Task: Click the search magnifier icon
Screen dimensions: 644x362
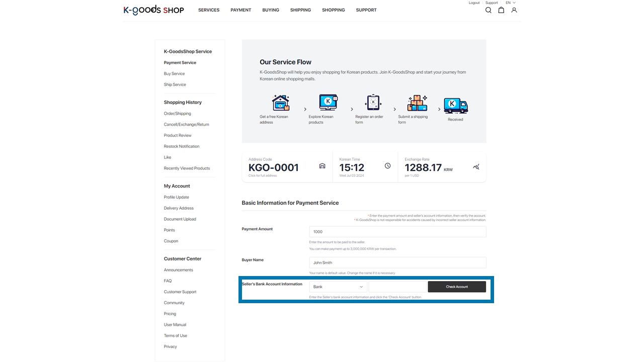Action: pos(488,10)
